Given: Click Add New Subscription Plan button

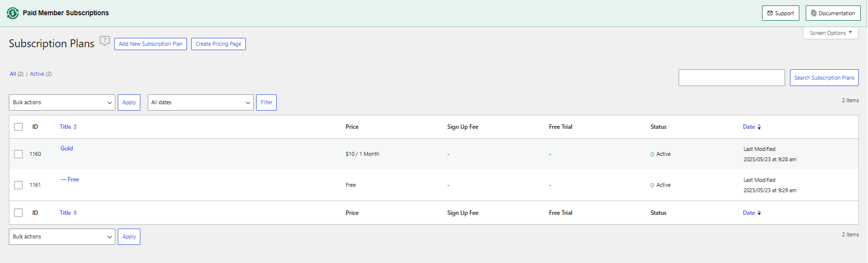Looking at the screenshot, I should click(x=151, y=44).
